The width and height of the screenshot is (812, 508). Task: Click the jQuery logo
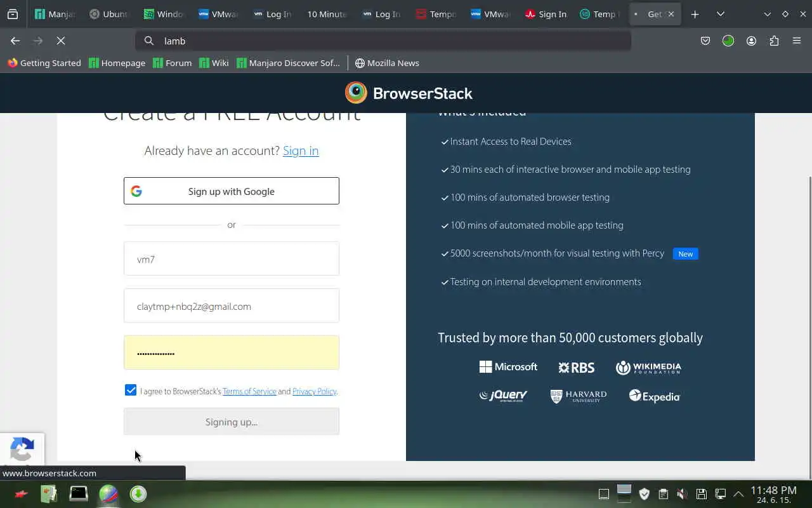504,396
